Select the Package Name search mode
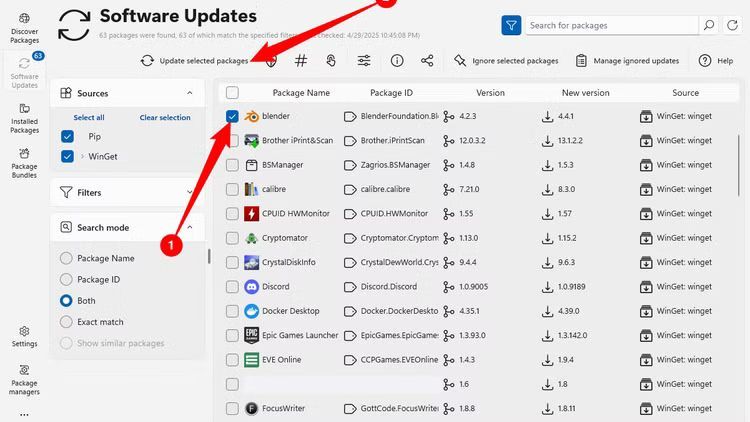Image resolution: width=750 pixels, height=422 pixels. (67, 258)
